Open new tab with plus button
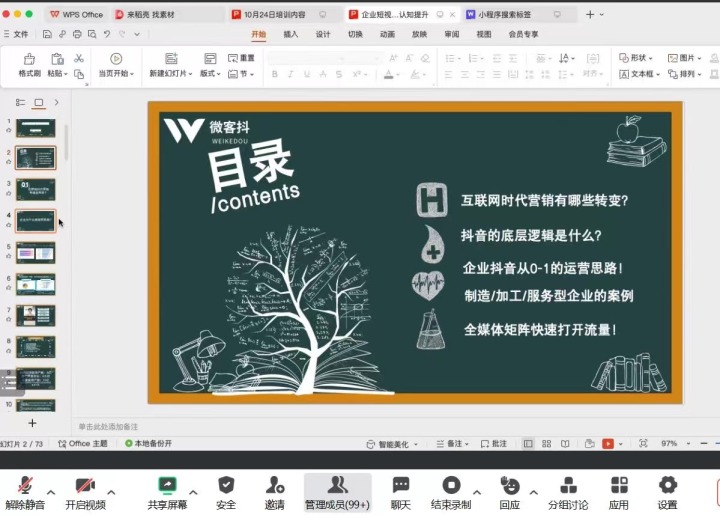The image size is (720, 515). [590, 15]
